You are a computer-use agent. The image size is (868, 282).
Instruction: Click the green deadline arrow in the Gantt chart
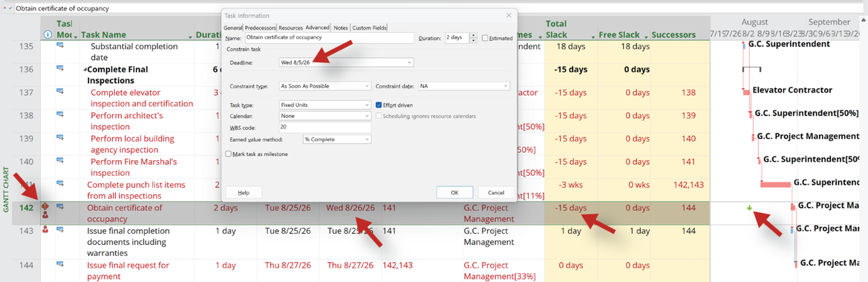coord(749,208)
